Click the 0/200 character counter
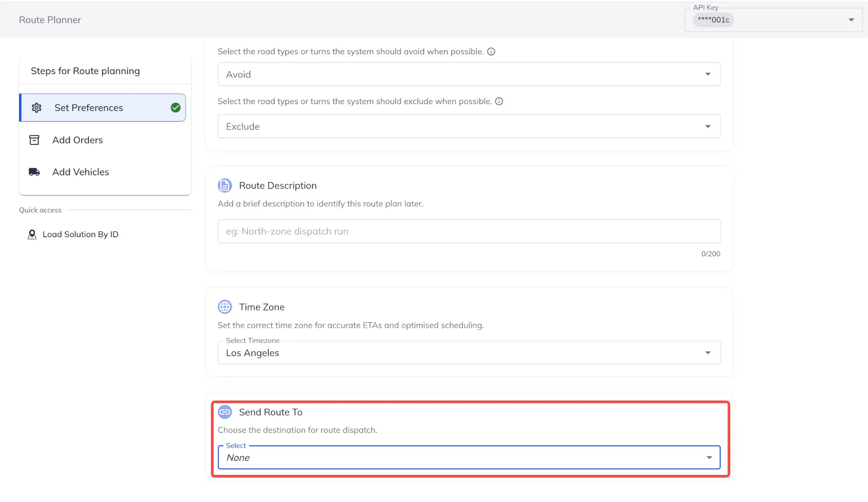This screenshot has width=868, height=502. [x=711, y=254]
